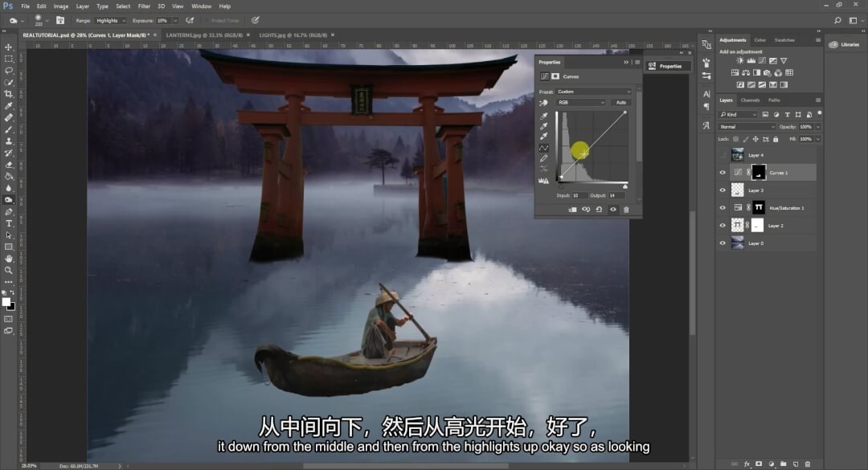This screenshot has height=470, width=868.
Task: Open the Exposure 10% slider dropdown
Action: pos(175,20)
